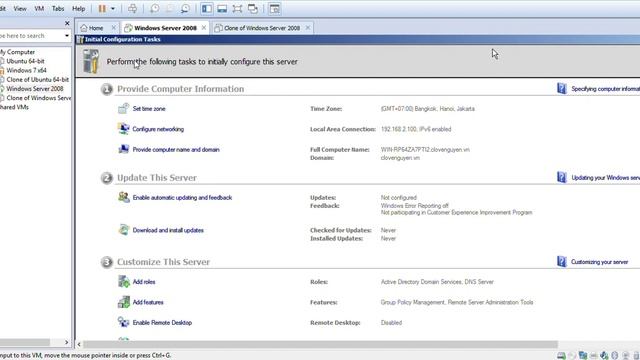Show the thumbnail bar view icon
This screenshot has width=640, height=360.
tap(222, 9)
